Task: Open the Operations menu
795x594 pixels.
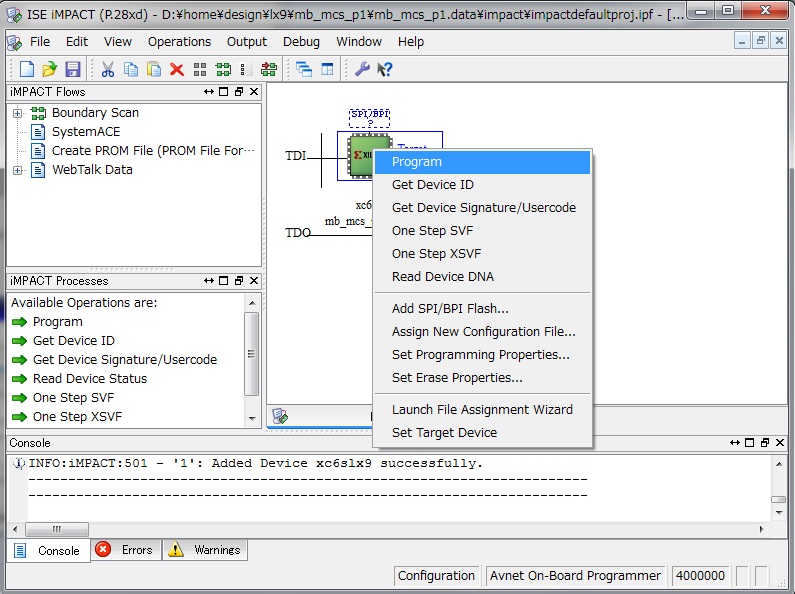Action: pos(179,42)
